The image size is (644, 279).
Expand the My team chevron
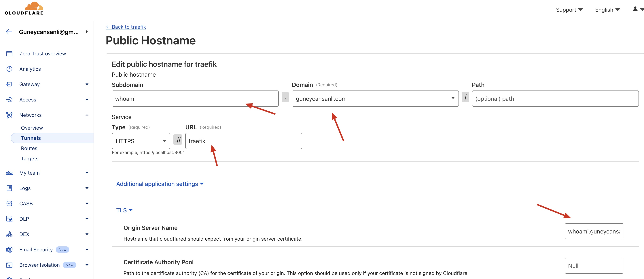[87, 173]
